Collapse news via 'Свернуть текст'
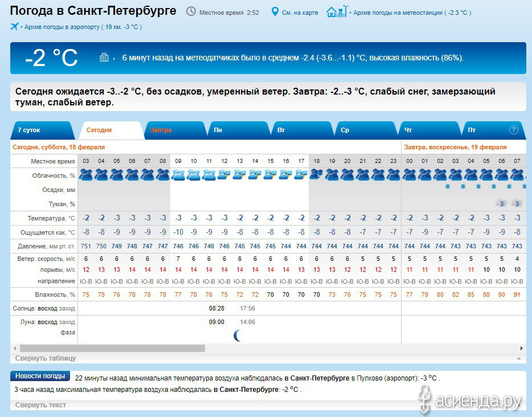 [x=40, y=405]
